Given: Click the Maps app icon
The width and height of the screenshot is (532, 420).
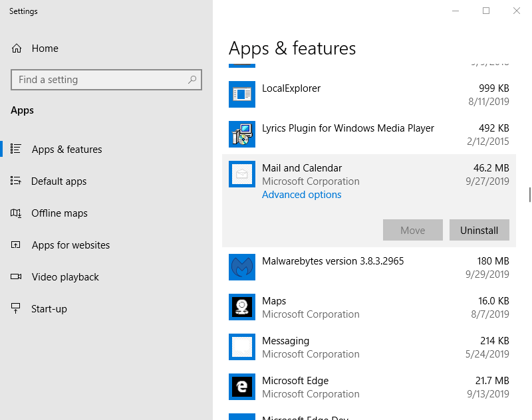Looking at the screenshot, I should [x=242, y=307].
